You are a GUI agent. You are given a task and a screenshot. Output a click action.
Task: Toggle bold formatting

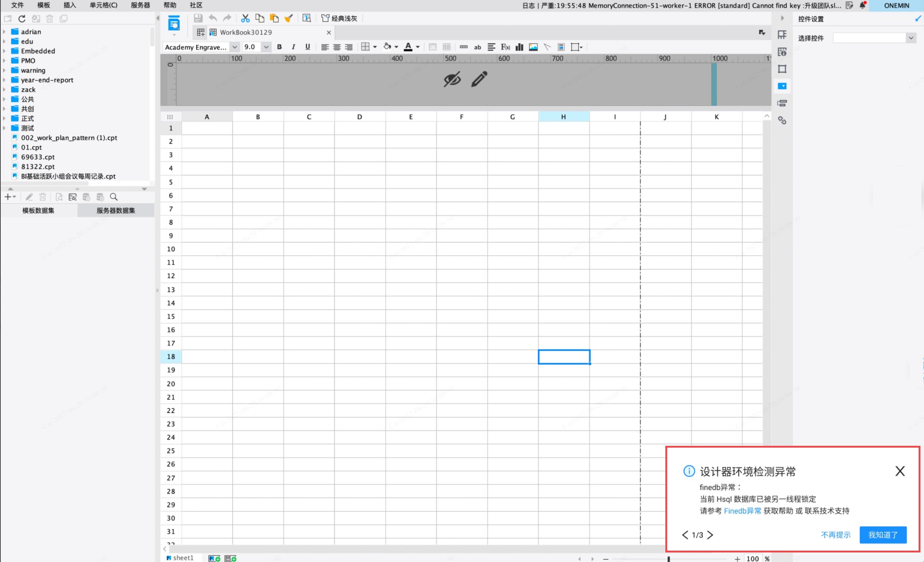(x=280, y=47)
